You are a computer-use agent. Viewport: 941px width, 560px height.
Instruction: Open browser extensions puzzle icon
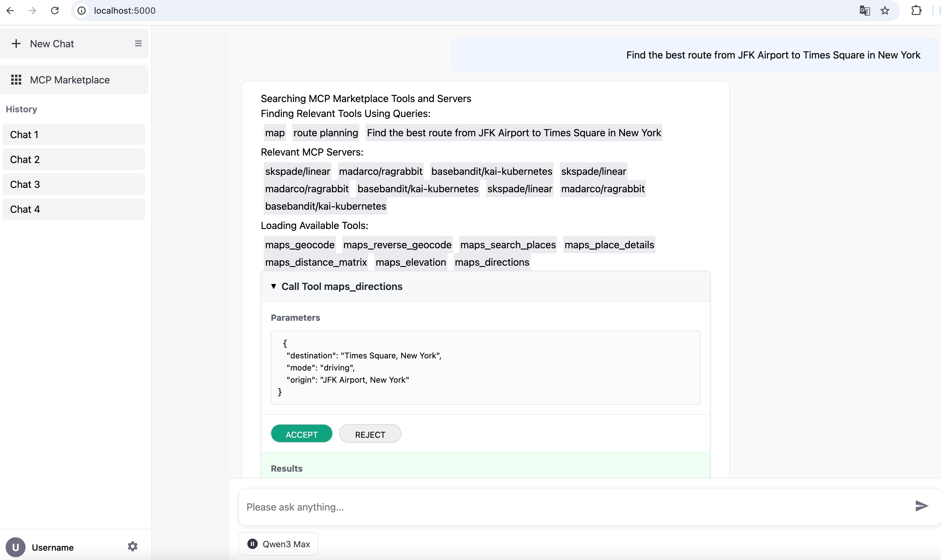916,11
